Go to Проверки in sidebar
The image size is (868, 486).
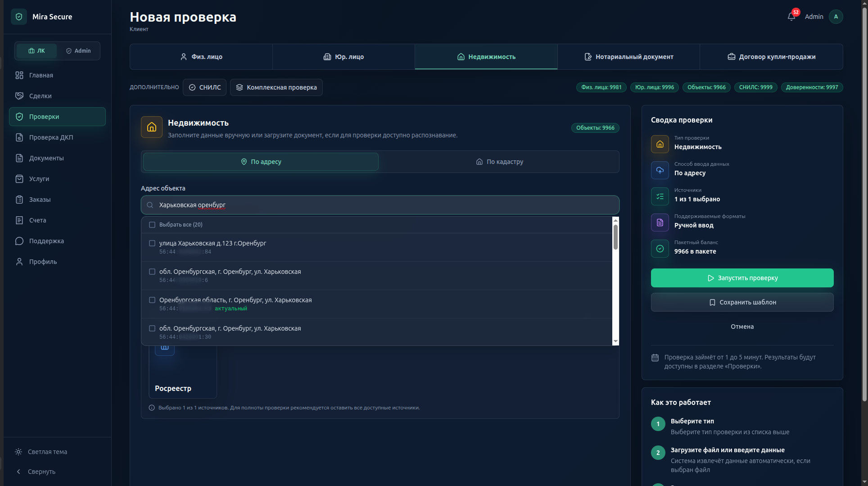click(x=57, y=117)
